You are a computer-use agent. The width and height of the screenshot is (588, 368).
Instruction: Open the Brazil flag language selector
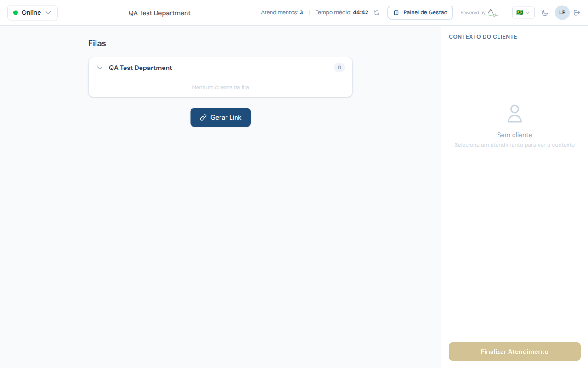[x=523, y=13]
